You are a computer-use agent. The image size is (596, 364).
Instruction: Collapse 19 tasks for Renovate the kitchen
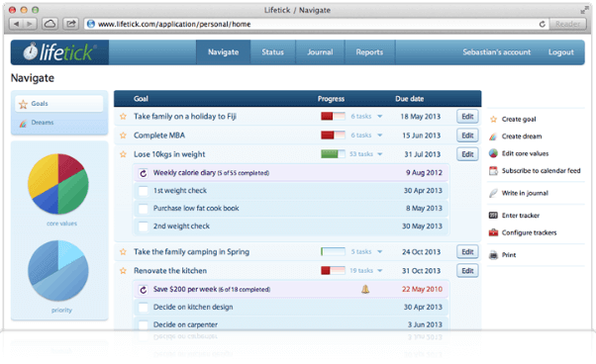(x=365, y=271)
